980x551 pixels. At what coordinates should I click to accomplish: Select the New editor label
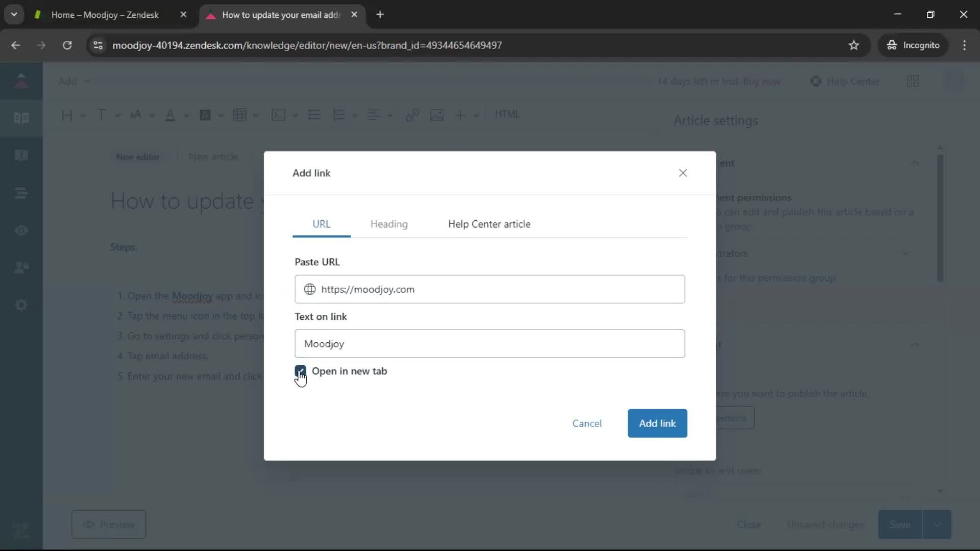click(137, 157)
